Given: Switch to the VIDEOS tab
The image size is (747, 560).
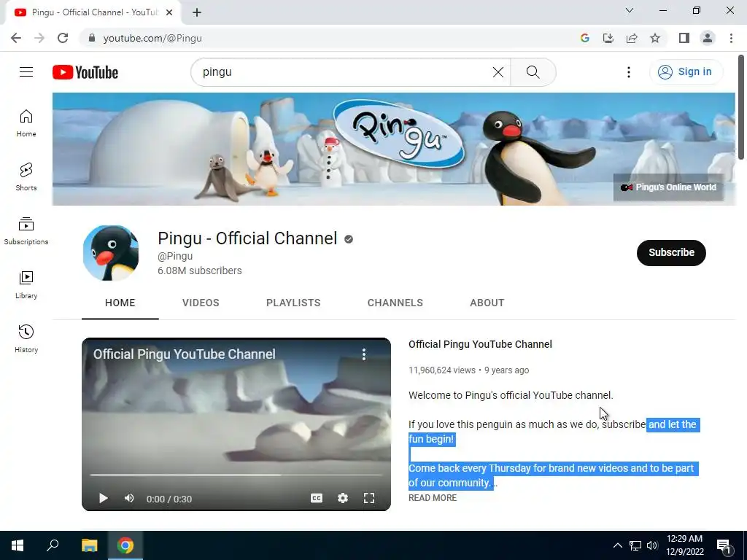Looking at the screenshot, I should click(x=201, y=303).
